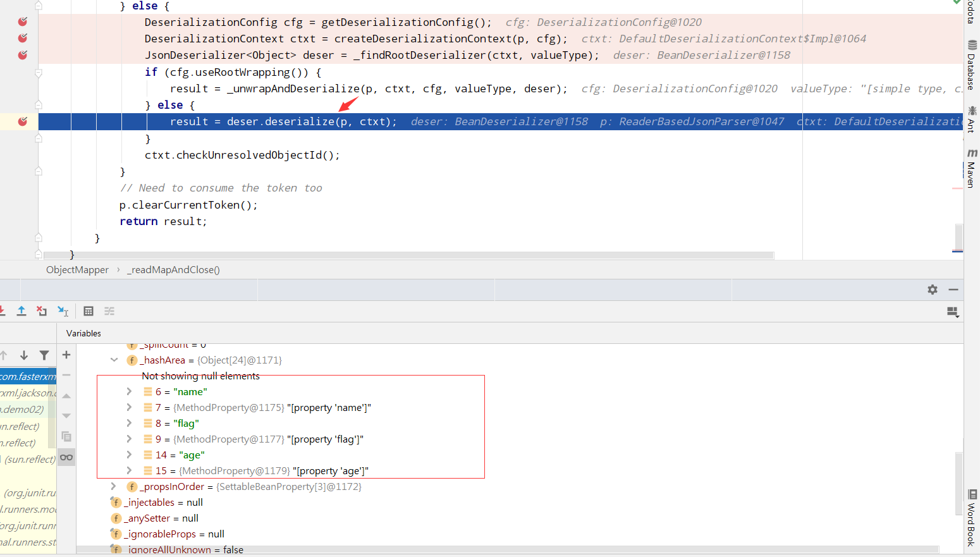Select next frame with down arrow
The height and width of the screenshot is (557, 980).
coord(24,355)
